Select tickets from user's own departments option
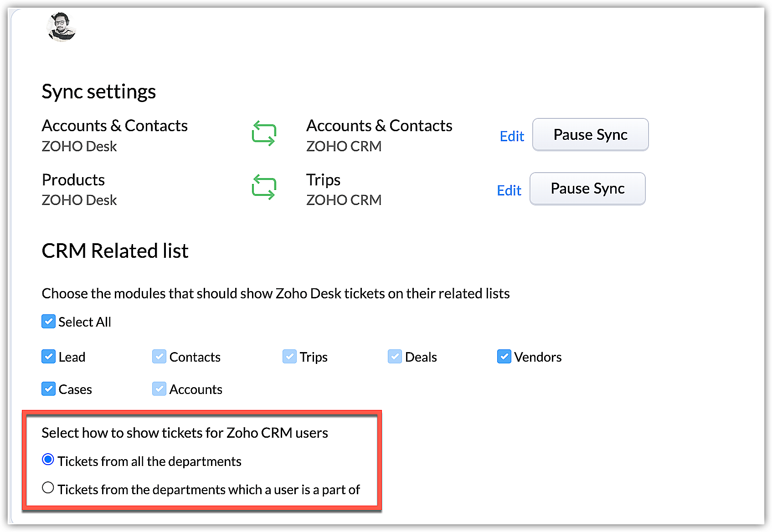This screenshot has height=532, width=772. coord(48,488)
